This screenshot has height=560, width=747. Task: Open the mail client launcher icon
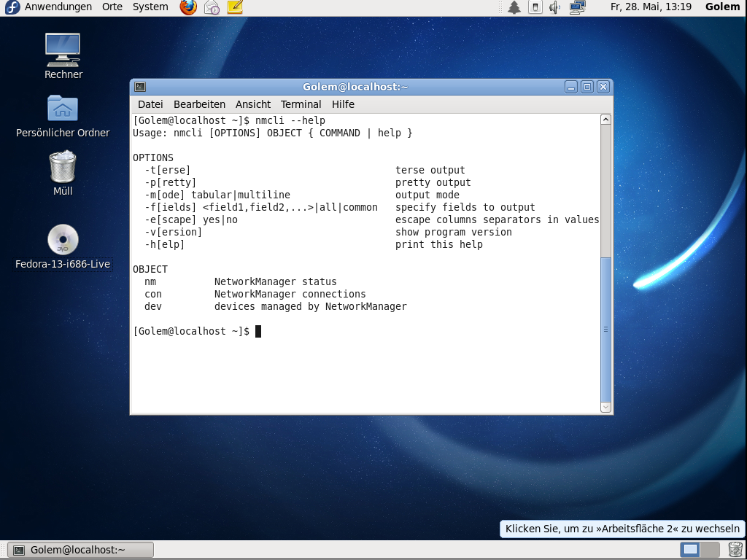pos(212,7)
